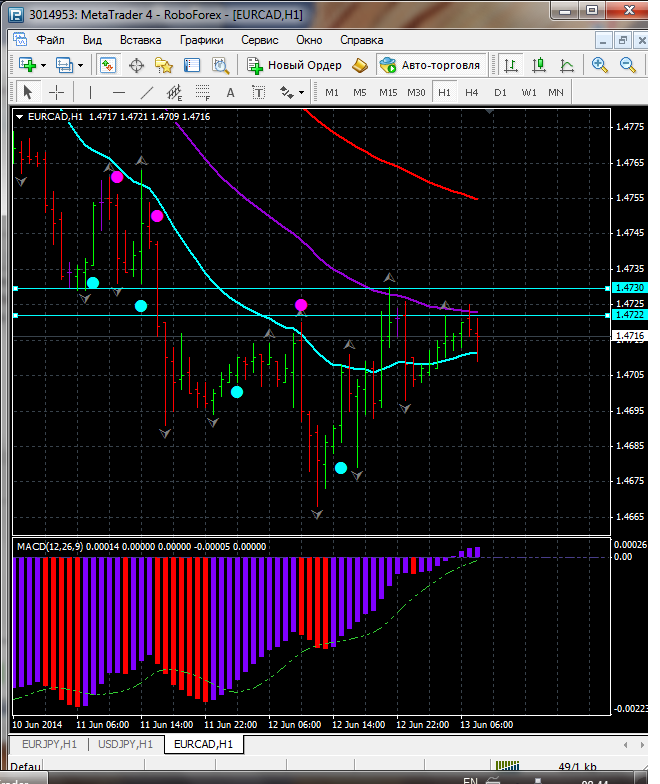This screenshot has width=660, height=784.
Task: Toggle the Авто-торговля button
Action: (430, 65)
